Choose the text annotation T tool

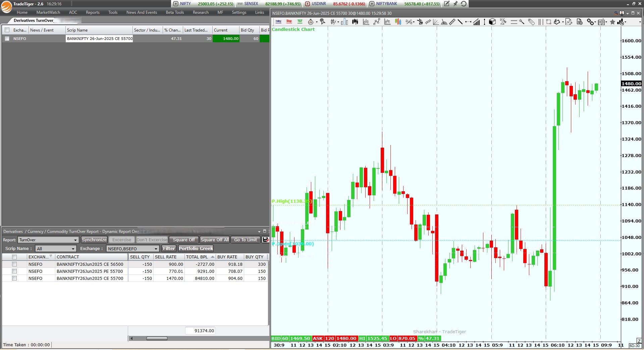click(503, 22)
